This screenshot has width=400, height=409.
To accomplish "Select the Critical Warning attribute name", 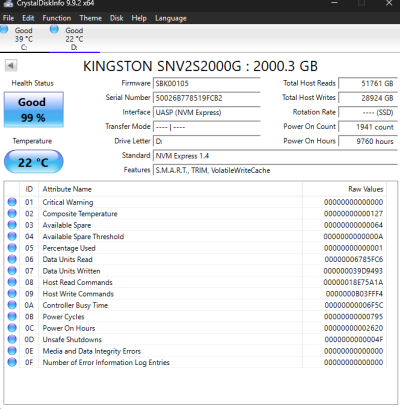I will (68, 202).
